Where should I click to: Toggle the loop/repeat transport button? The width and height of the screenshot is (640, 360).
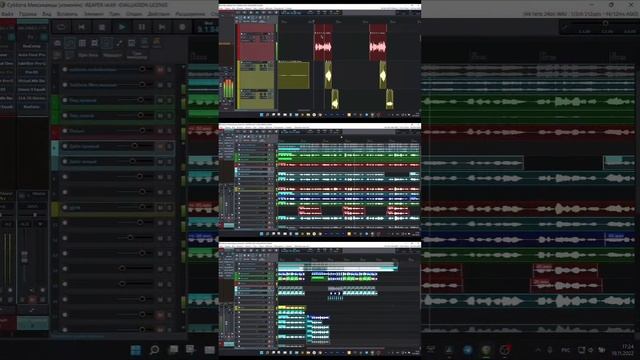pos(61,27)
